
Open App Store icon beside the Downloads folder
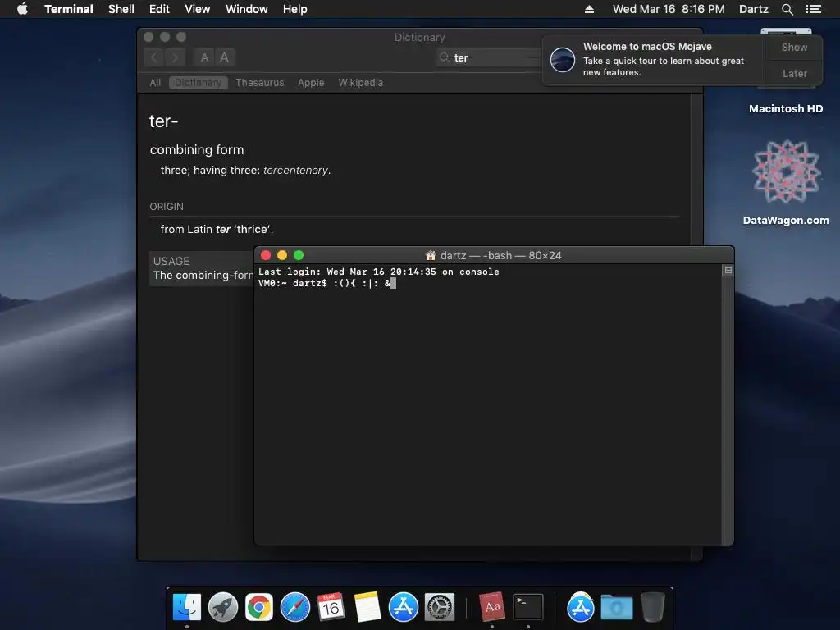tap(581, 607)
